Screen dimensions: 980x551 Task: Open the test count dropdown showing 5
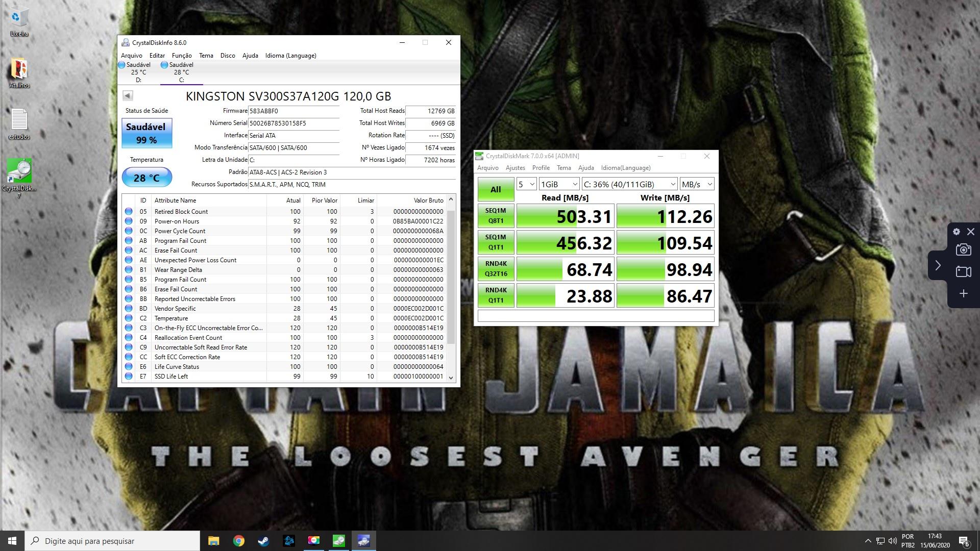(526, 184)
